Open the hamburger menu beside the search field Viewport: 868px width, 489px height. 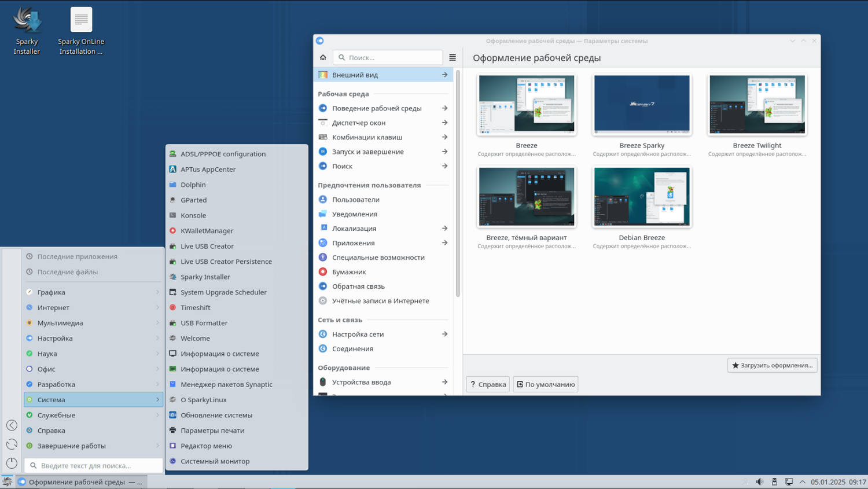(x=453, y=57)
